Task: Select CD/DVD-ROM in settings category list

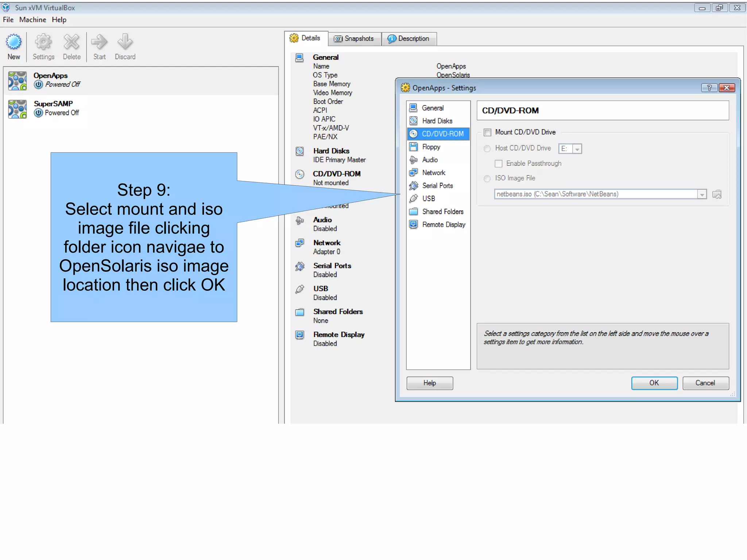Action: pyautogui.click(x=438, y=134)
